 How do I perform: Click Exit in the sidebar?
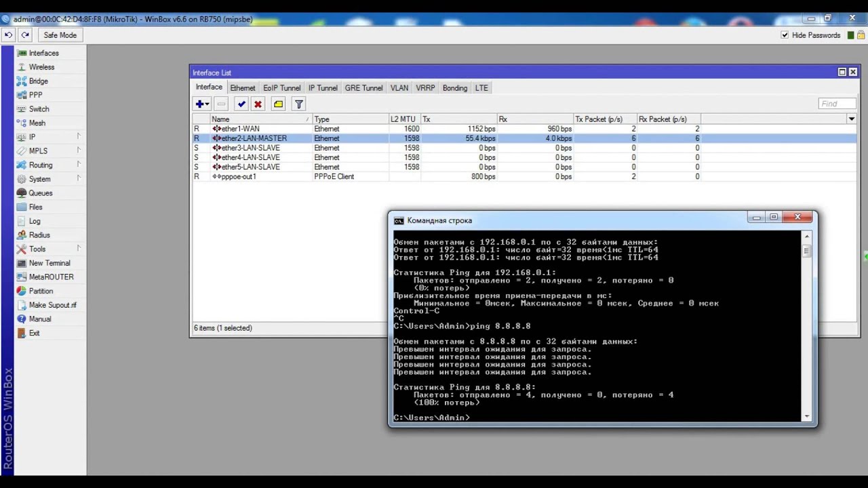click(34, 333)
